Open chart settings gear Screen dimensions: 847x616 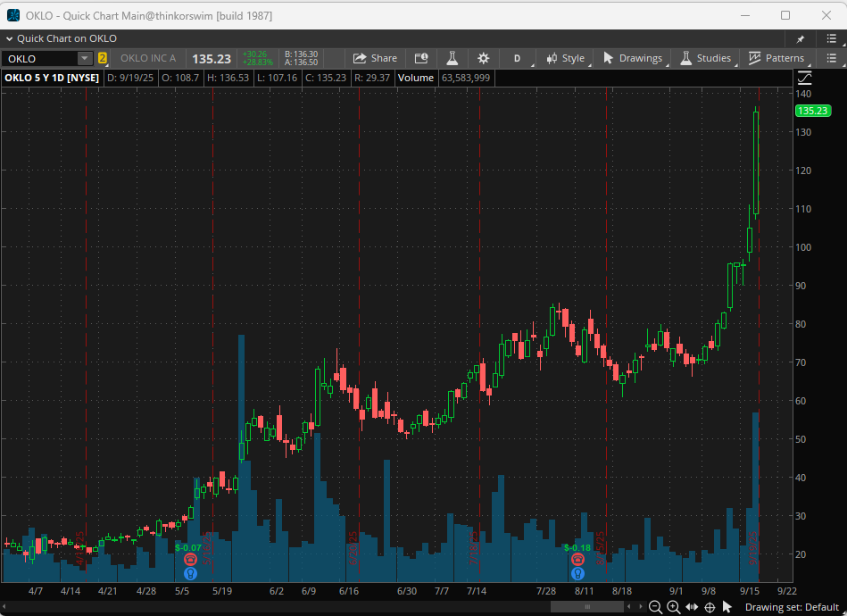[x=484, y=58]
